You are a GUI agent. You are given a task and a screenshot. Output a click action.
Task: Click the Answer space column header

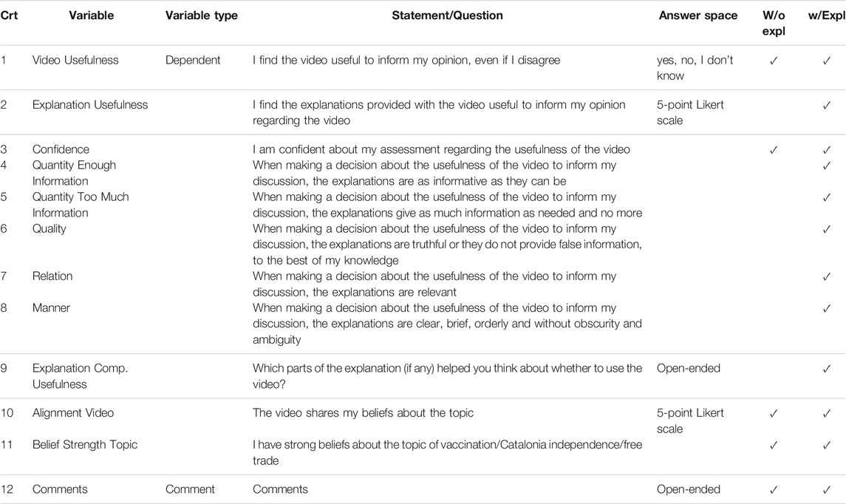coord(697,16)
